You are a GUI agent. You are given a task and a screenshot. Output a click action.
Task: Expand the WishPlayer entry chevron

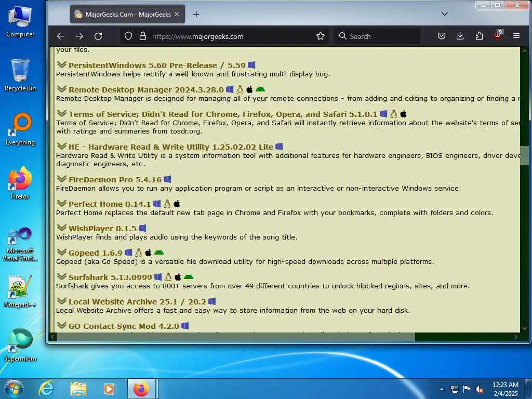pos(61,228)
